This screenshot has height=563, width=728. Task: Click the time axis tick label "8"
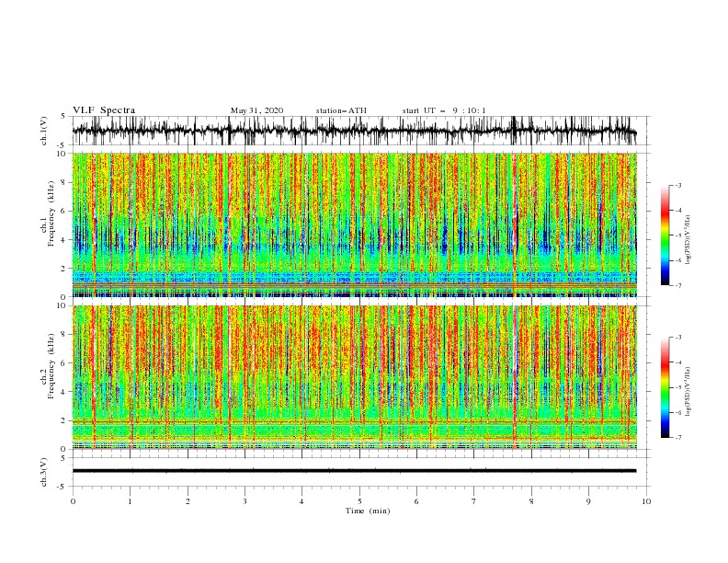click(x=531, y=501)
